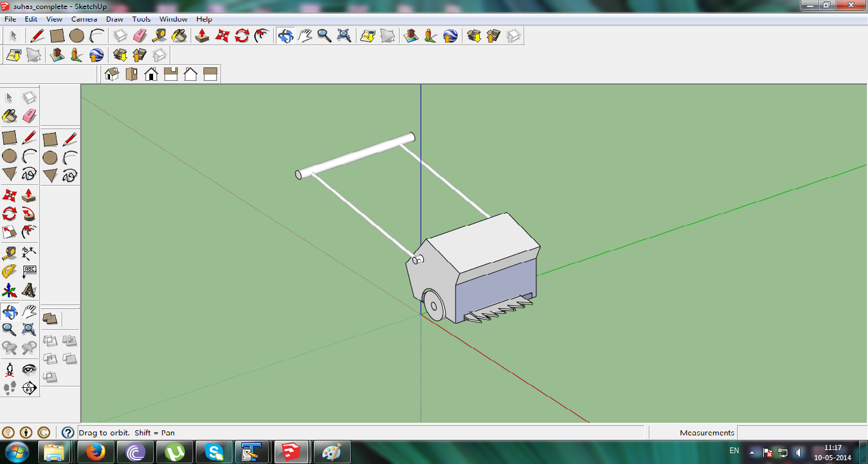
Task: Open the Tools menu
Action: point(142,19)
